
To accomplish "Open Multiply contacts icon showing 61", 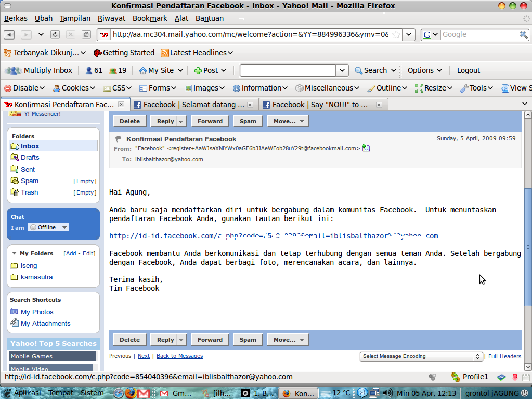I will [94, 70].
